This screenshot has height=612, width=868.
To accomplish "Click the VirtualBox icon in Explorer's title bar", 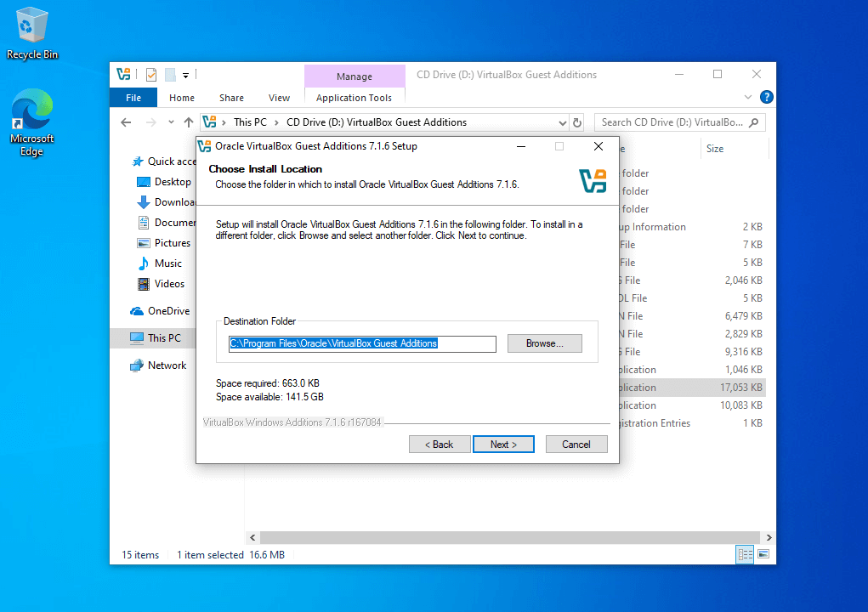I will [123, 74].
